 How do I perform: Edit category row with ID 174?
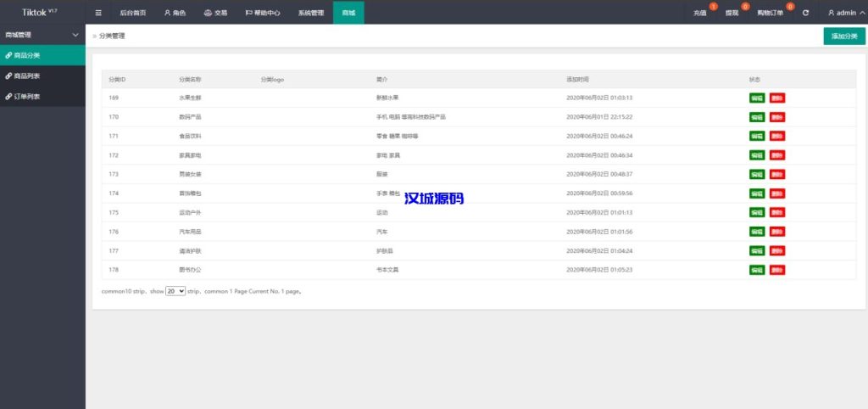point(757,193)
